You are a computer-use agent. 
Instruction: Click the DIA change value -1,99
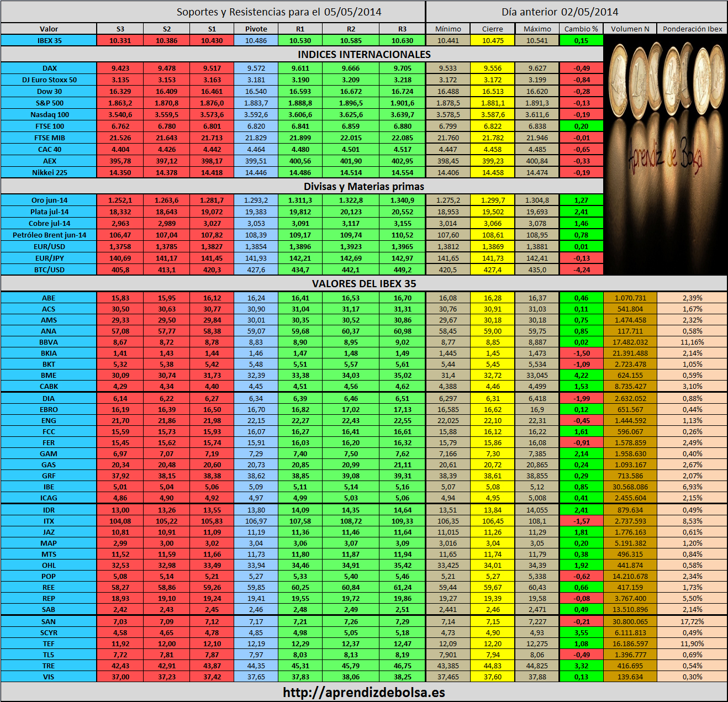pos(581,398)
